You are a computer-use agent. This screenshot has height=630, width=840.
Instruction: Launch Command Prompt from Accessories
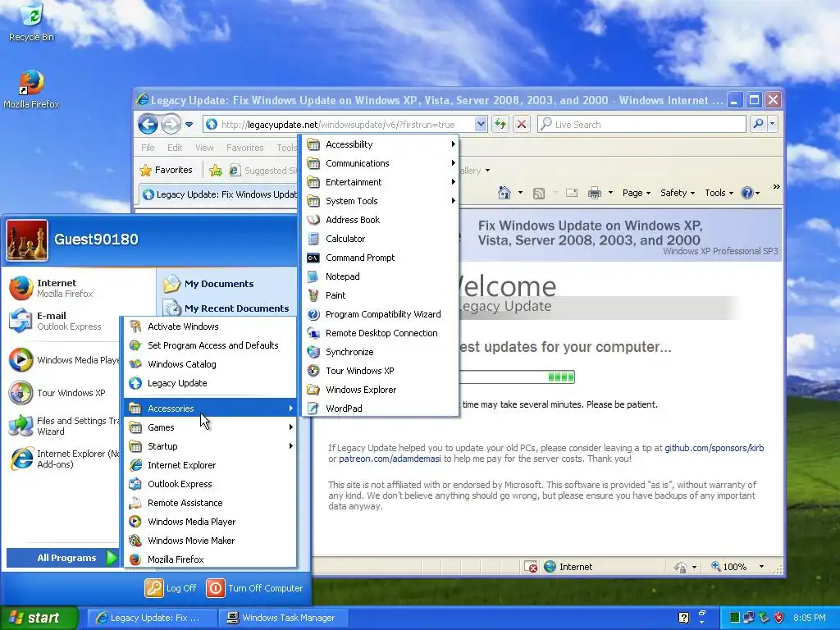(381, 258)
